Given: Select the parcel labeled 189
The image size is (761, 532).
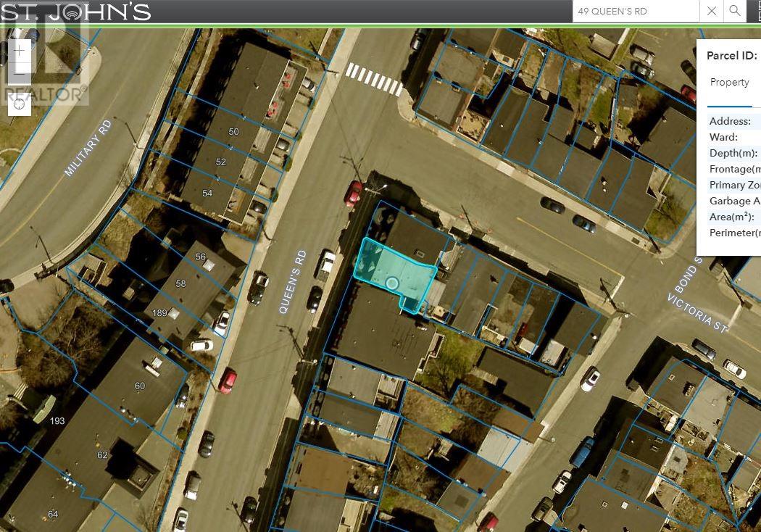Looking at the screenshot, I should (x=160, y=313).
